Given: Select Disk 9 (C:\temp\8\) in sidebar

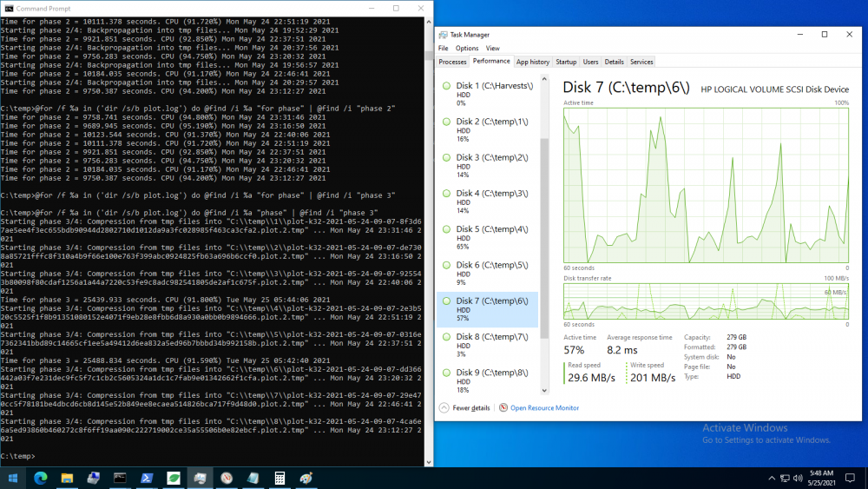Looking at the screenshot, I should (x=488, y=381).
